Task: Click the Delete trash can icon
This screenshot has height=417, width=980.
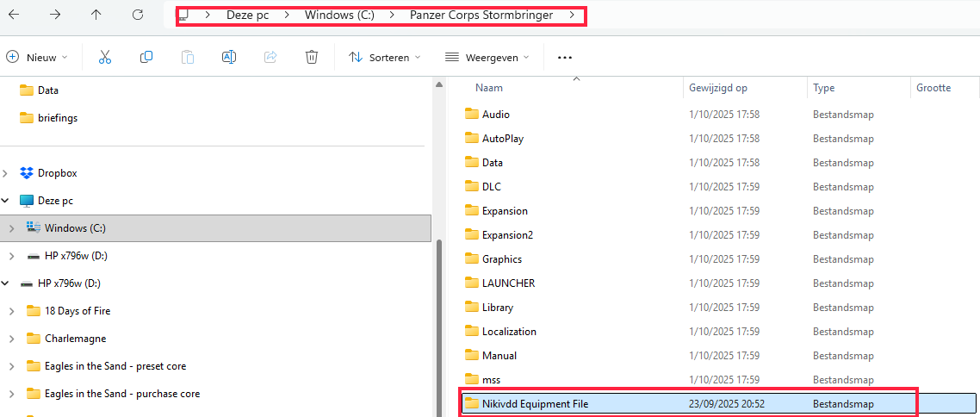Action: coord(312,57)
